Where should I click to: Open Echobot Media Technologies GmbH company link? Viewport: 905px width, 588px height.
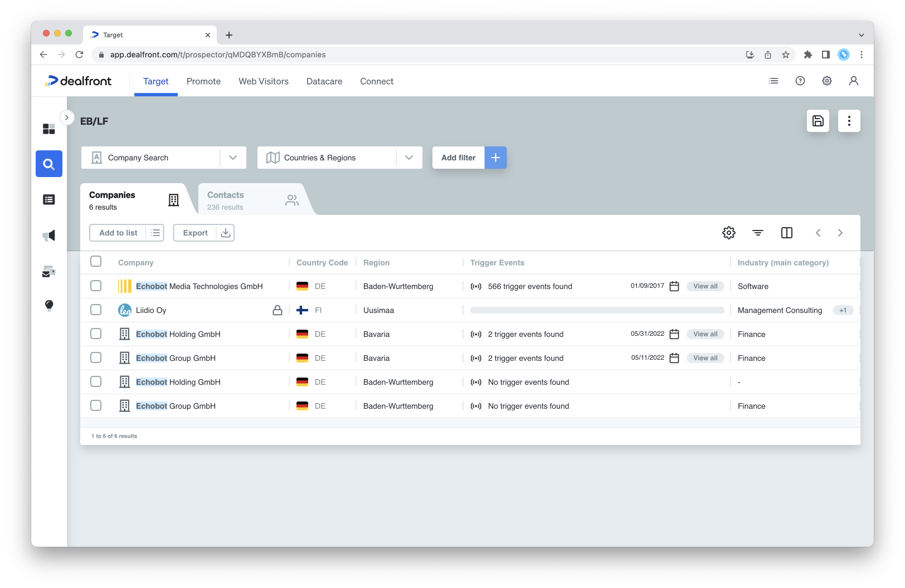200,286
